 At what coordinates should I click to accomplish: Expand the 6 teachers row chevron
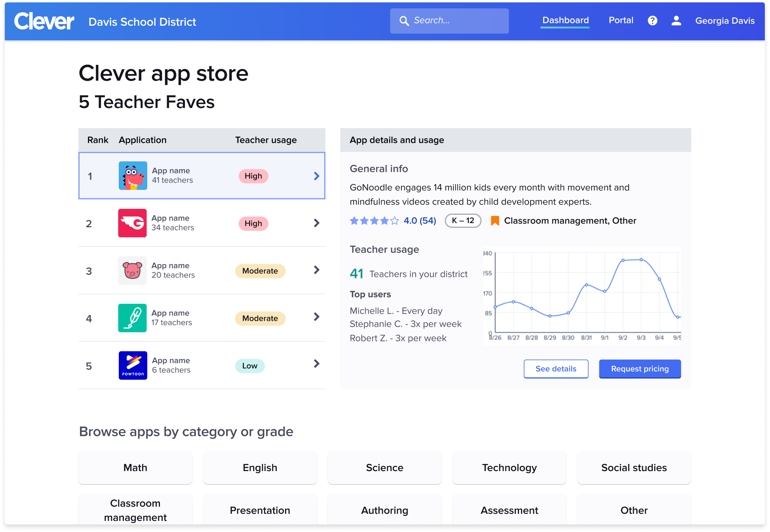(316, 364)
